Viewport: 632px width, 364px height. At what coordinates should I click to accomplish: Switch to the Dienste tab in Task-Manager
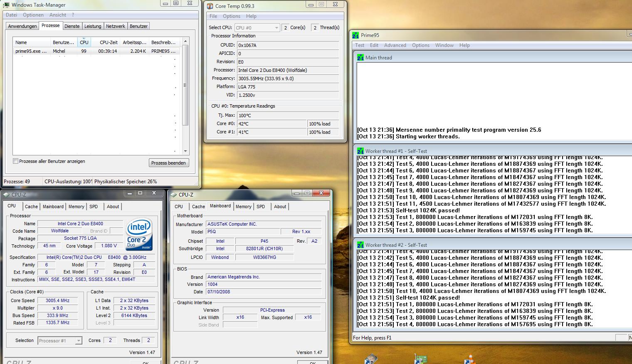click(x=72, y=26)
